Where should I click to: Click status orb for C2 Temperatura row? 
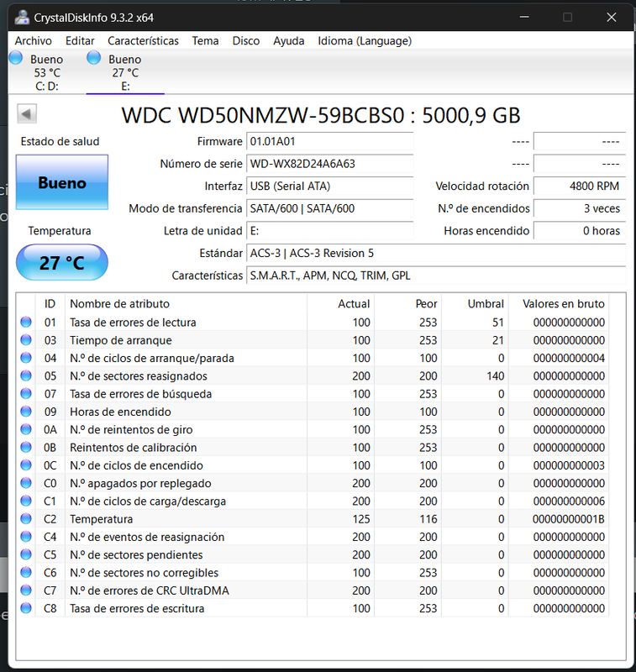click(26, 518)
